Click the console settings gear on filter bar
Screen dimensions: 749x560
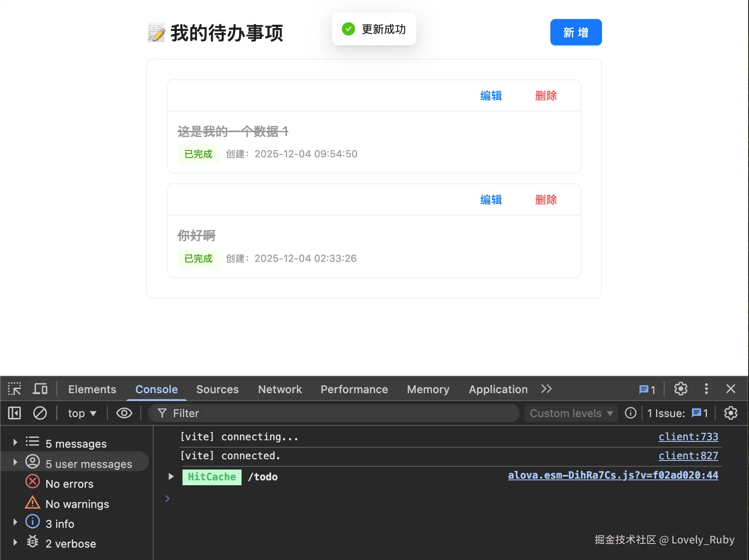(x=730, y=413)
